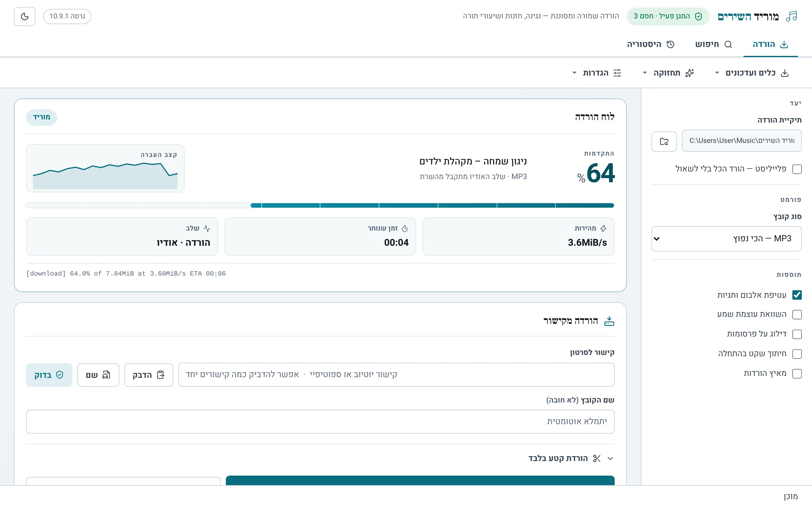Image resolution: width=812 pixels, height=508 pixels.
Task: Click the file name input field
Action: 320,421
